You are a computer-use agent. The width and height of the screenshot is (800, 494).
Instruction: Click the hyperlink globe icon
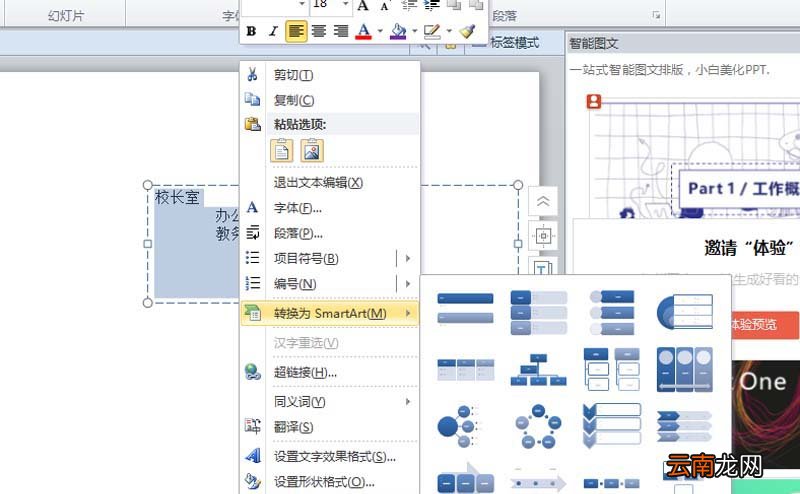pos(253,372)
